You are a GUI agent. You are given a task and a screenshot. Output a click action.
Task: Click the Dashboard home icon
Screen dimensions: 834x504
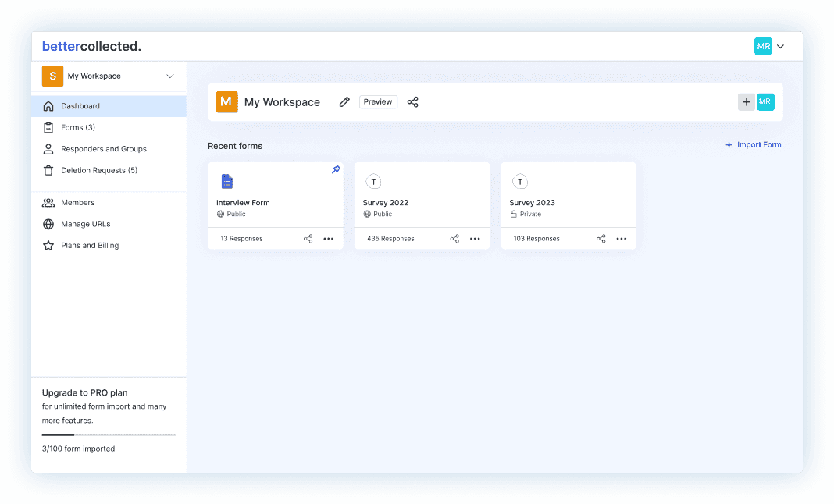(x=48, y=106)
